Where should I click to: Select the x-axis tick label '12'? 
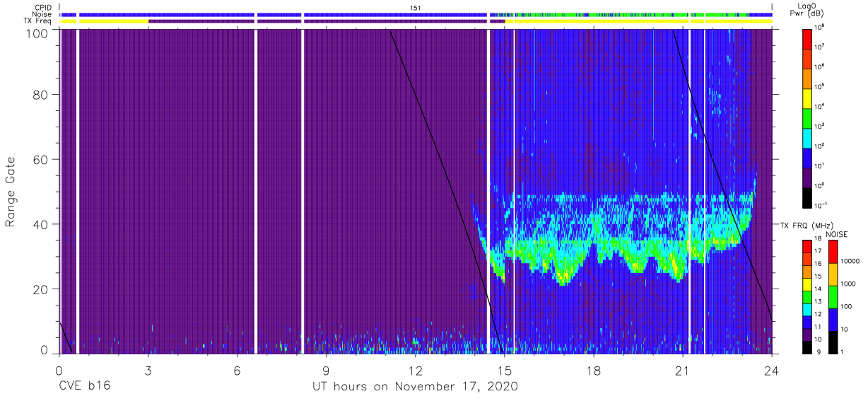tap(416, 369)
